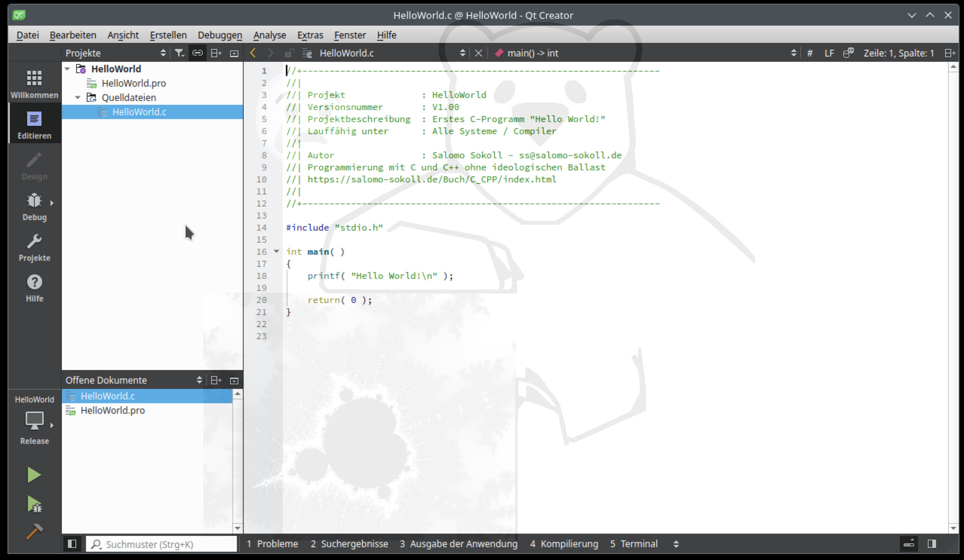Build project with hammer icon
Viewport: 964px width, 560px height.
(34, 531)
